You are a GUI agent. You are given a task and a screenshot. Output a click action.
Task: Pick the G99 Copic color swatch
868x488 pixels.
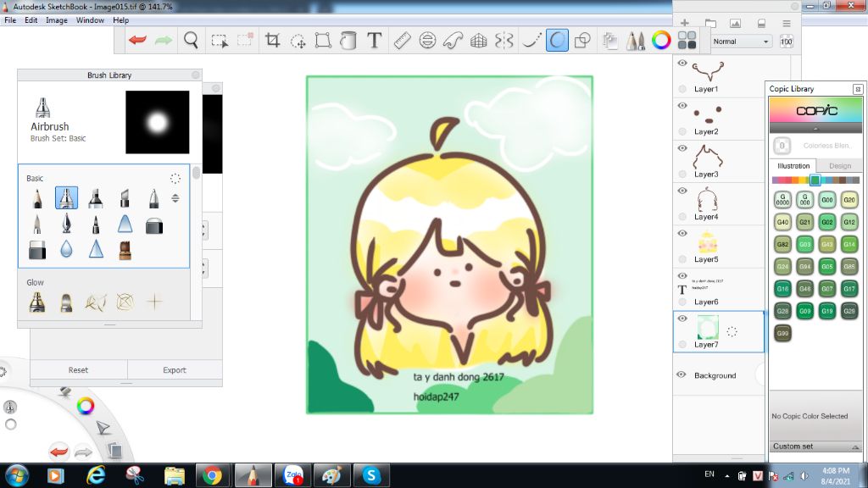point(782,333)
